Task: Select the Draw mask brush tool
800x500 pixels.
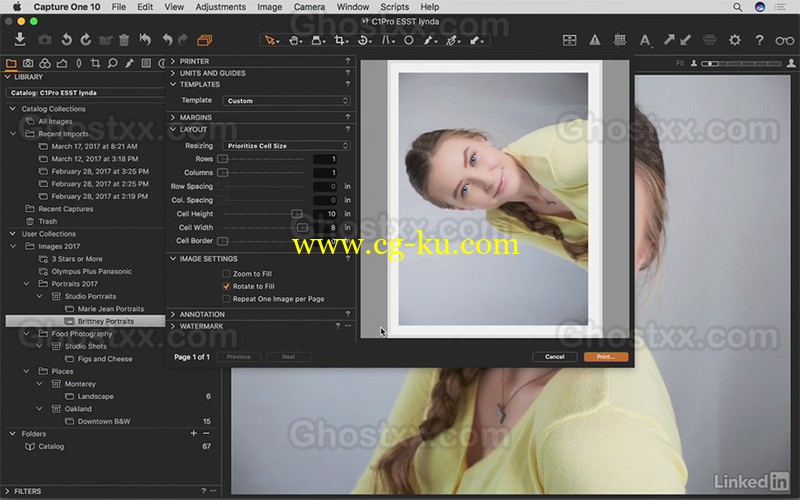Action: [x=430, y=40]
